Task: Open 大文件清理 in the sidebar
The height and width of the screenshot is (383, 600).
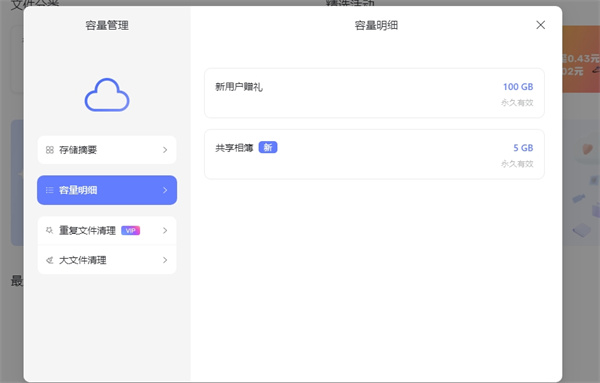Action: point(107,260)
